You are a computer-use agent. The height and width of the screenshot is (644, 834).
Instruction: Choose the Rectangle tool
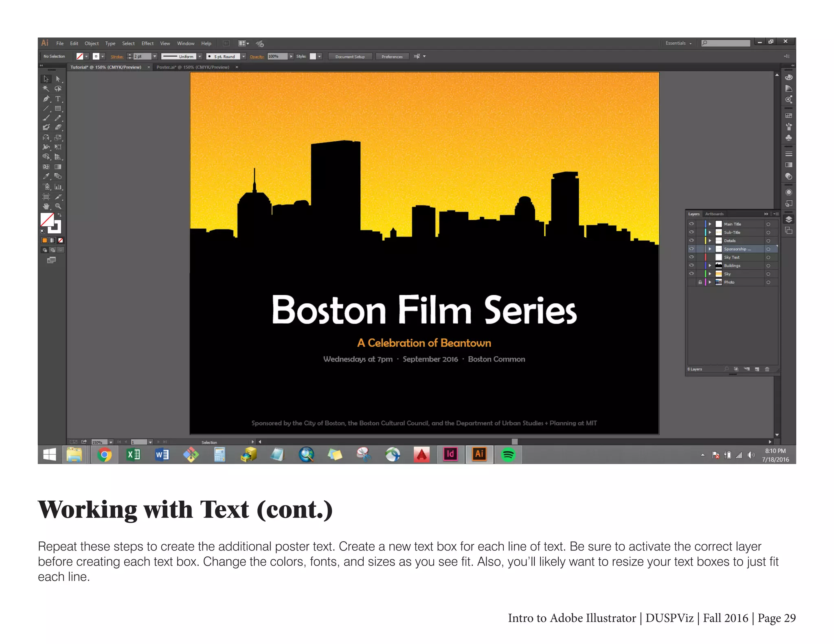pos(58,109)
